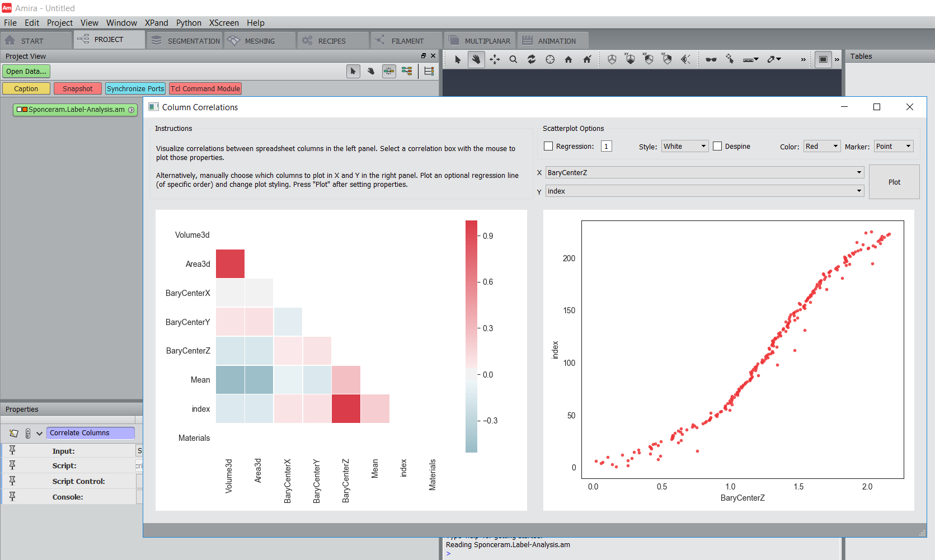Click the Home view icon

tap(568, 59)
